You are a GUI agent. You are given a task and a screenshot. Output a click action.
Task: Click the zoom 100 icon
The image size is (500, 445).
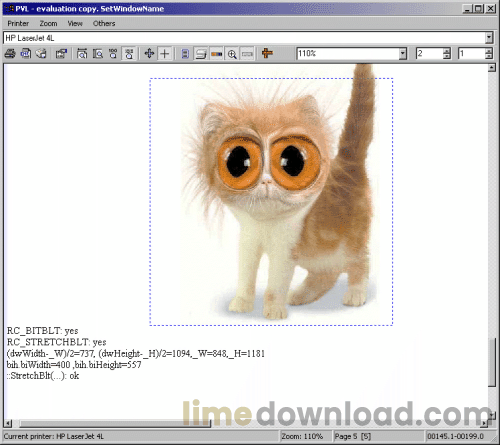[x=113, y=53]
